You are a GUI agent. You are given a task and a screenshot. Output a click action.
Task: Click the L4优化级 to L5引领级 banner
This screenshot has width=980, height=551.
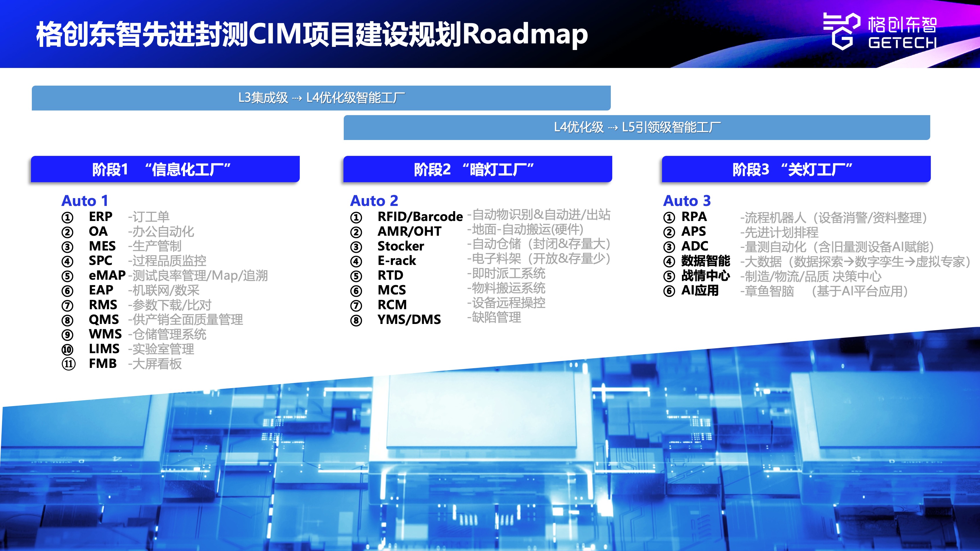pyautogui.click(x=637, y=127)
